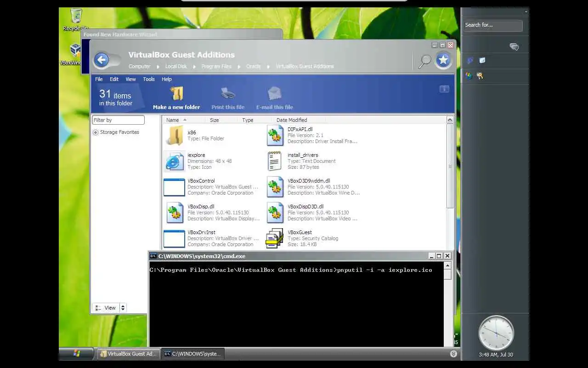Screen dimensions: 588x368
Task: Click the 31 items in this folder text
Action: pyautogui.click(x=115, y=98)
